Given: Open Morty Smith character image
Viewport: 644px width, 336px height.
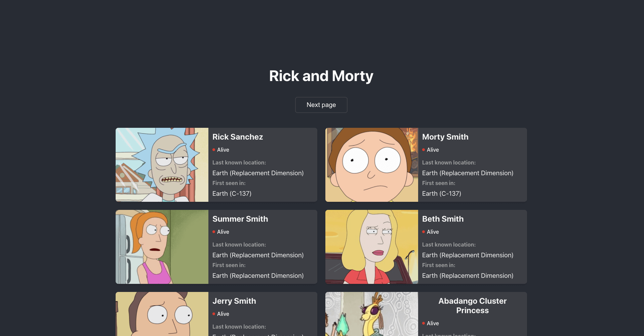Looking at the screenshot, I should point(371,165).
